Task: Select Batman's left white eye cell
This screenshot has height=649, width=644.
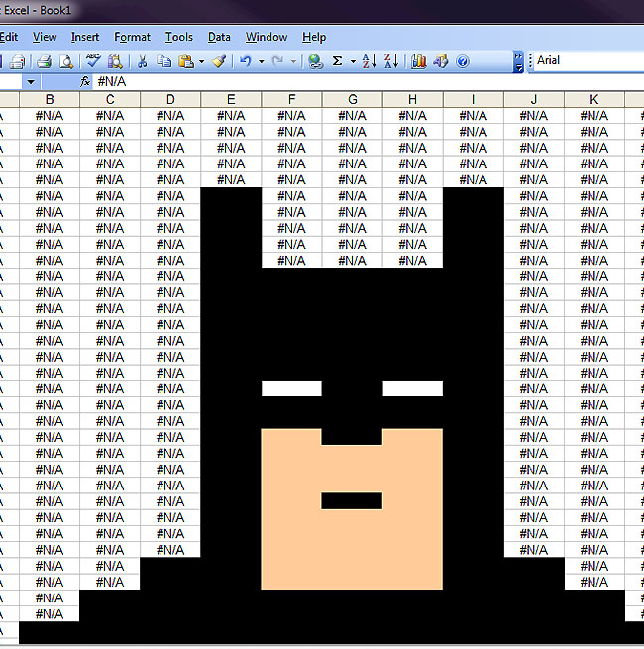Action: (292, 389)
